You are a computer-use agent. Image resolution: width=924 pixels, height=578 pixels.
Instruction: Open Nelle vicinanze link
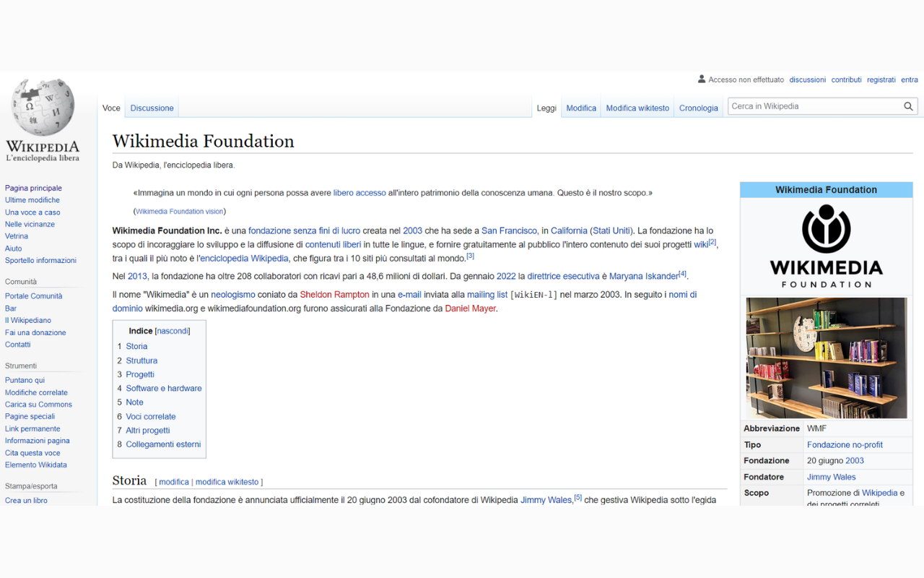point(30,224)
